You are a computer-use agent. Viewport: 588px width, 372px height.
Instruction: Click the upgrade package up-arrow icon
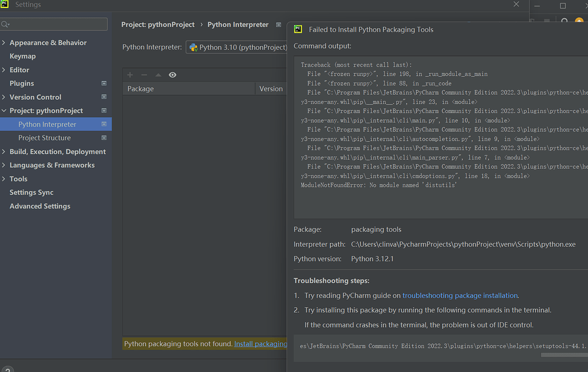click(x=158, y=75)
